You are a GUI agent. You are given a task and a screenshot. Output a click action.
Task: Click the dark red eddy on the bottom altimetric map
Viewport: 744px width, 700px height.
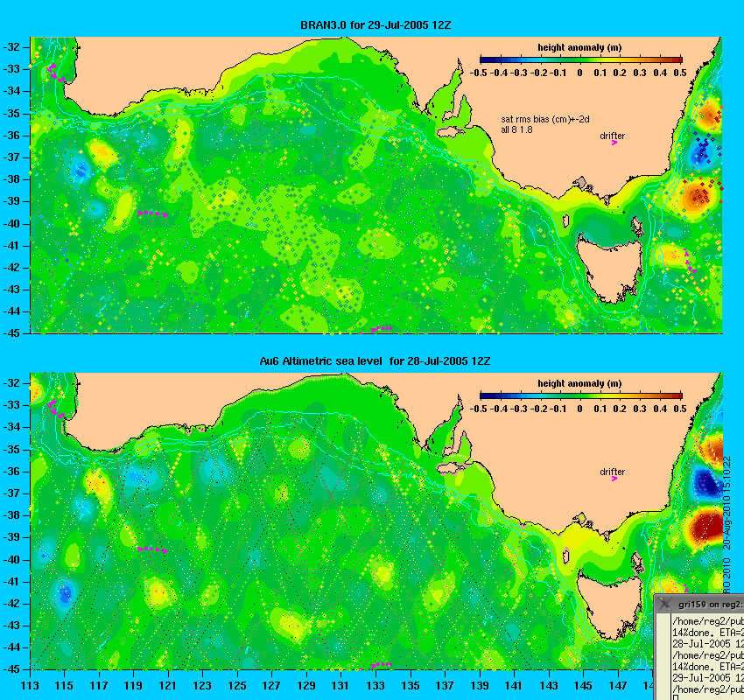coord(705,528)
